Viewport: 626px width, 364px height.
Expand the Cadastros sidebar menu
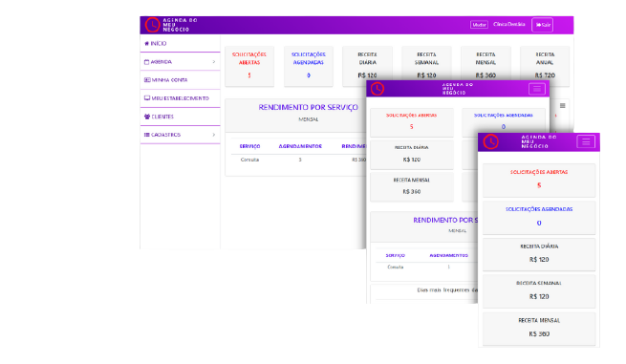(180, 135)
